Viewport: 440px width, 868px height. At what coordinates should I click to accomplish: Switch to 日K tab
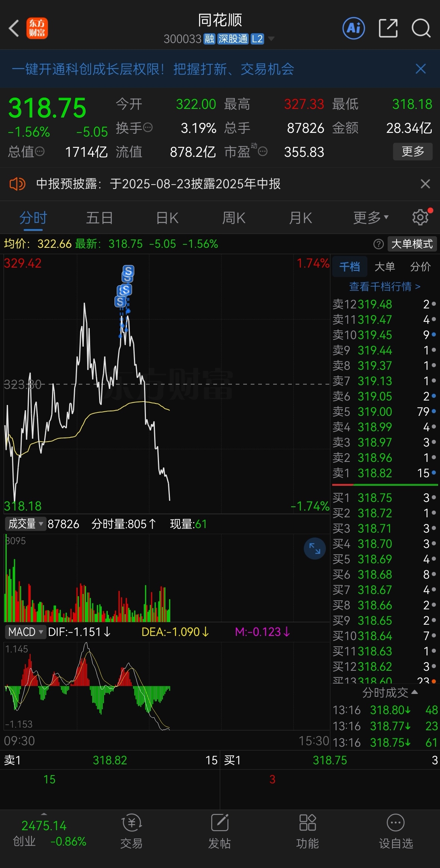click(167, 217)
